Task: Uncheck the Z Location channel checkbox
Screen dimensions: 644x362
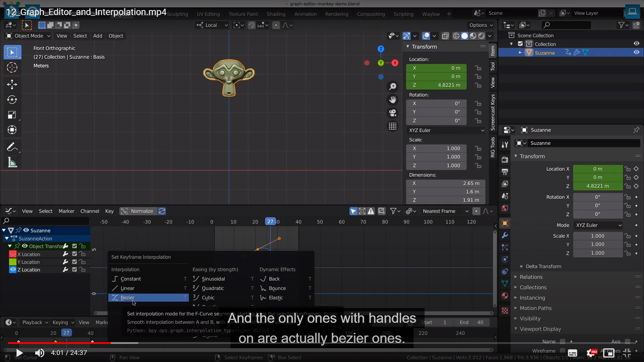Action: pyautogui.click(x=74, y=269)
